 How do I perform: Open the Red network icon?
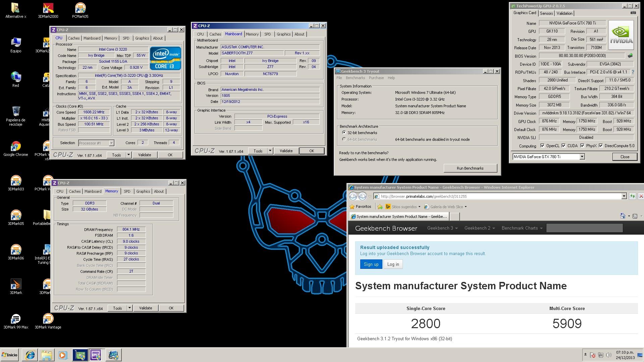point(16,79)
